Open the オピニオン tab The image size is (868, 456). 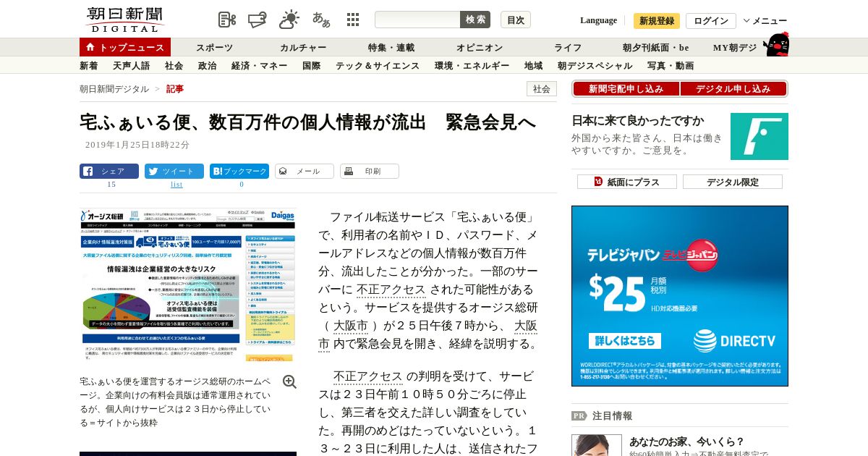coord(480,48)
